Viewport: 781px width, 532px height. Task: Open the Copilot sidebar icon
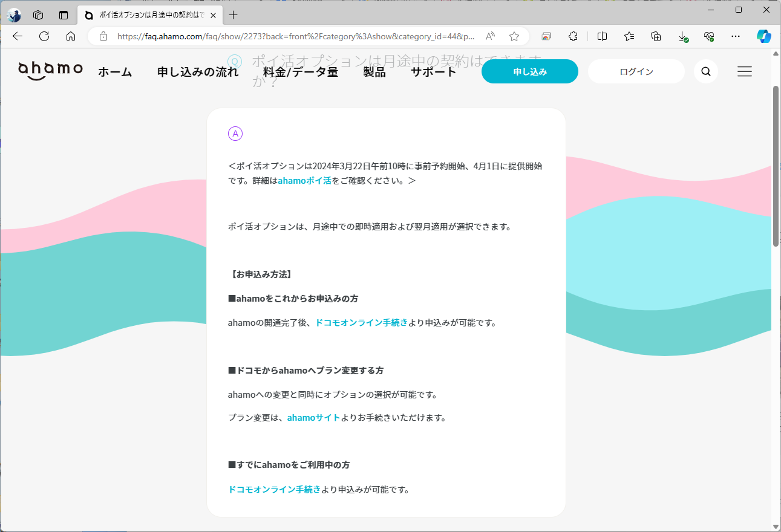tap(764, 36)
